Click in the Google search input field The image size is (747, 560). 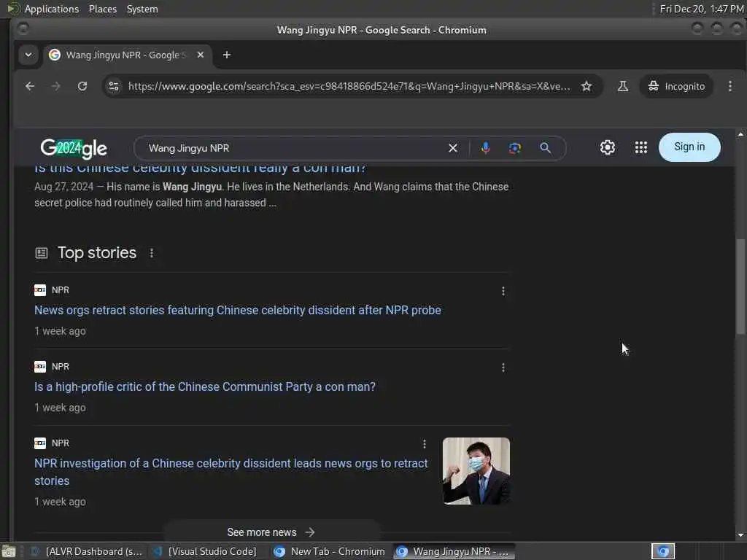pyautogui.click(x=295, y=148)
